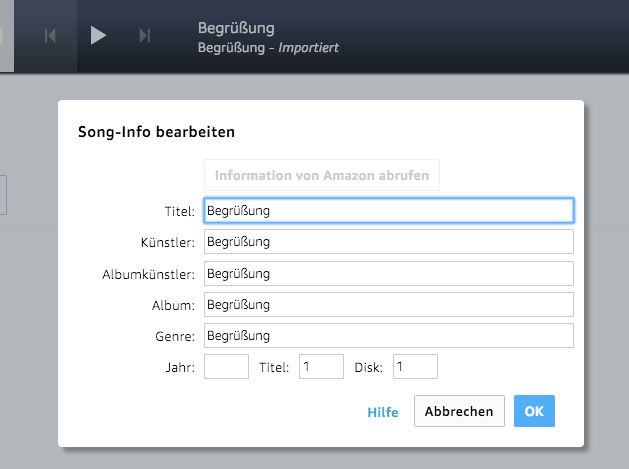Select the track number Titel field

tap(320, 367)
